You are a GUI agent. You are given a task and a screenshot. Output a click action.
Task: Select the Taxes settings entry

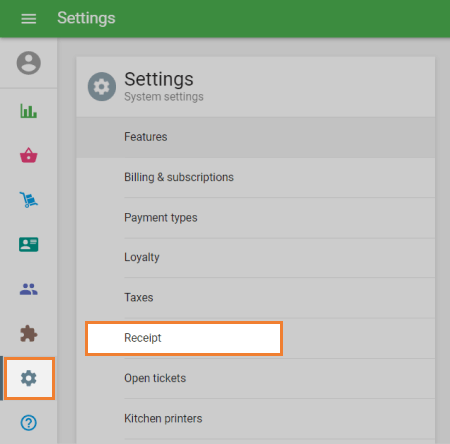256,298
